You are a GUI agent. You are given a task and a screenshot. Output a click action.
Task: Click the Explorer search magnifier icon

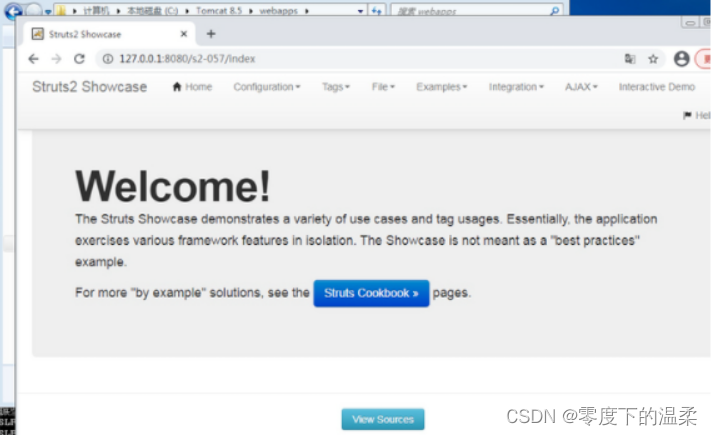coord(554,10)
